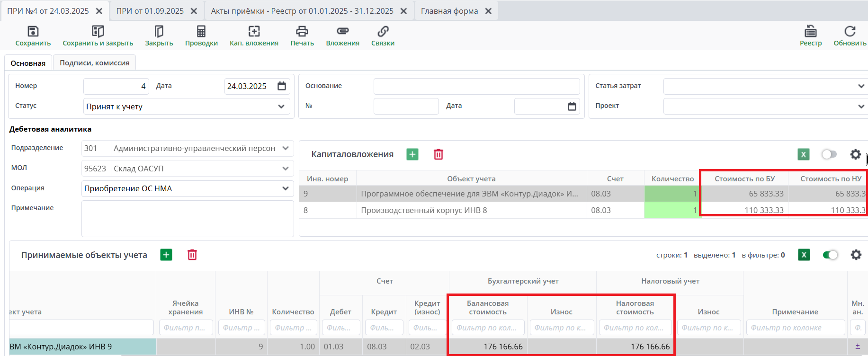Image resolution: width=868 pixels, height=356 pixels.
Task: Switch to Подписи, комиссия tab
Action: [94, 63]
